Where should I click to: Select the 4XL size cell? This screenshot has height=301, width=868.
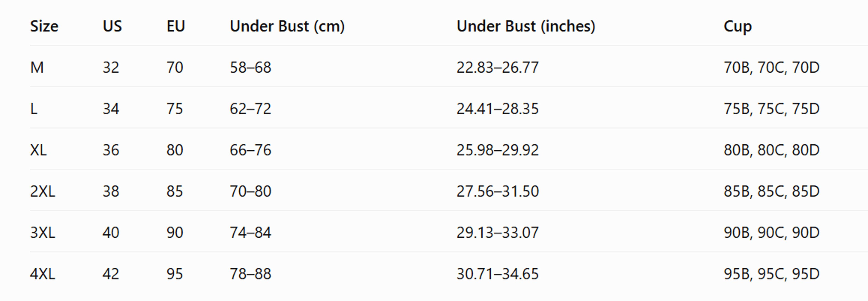pos(42,274)
